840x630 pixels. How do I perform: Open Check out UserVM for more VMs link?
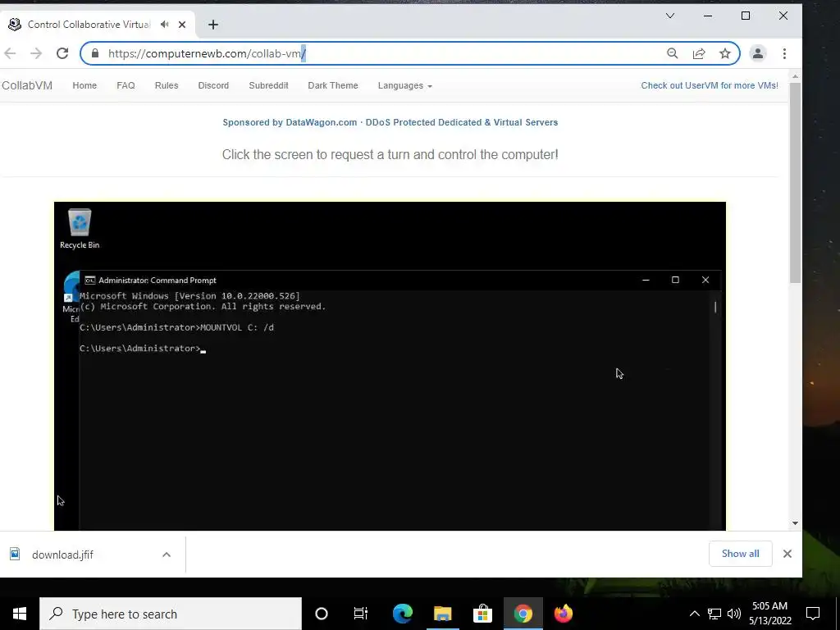click(x=710, y=85)
